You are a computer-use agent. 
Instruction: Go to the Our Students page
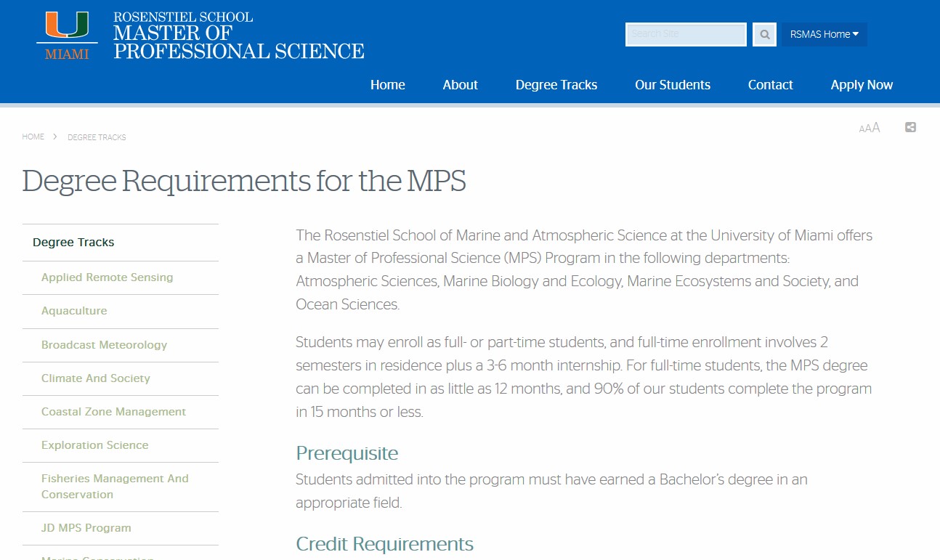pos(673,85)
